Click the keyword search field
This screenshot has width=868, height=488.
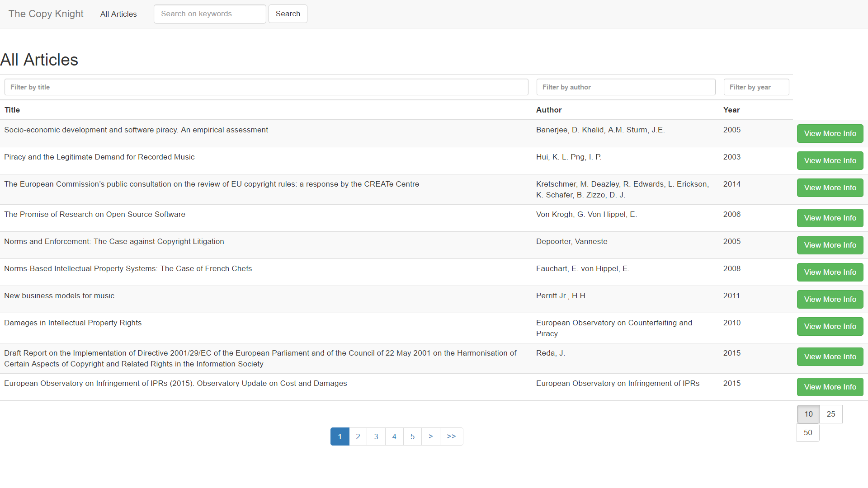(x=210, y=14)
